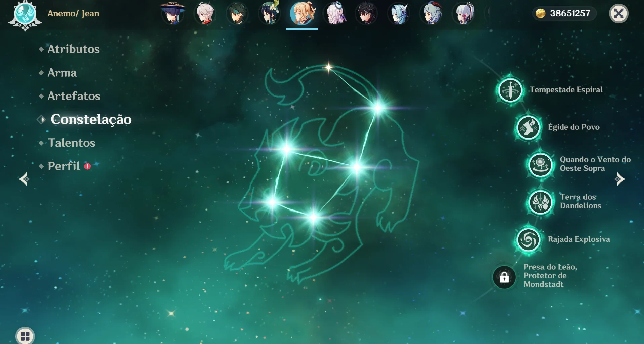Select the light blue-haired character portrait
The width and height of the screenshot is (644, 344).
click(x=399, y=13)
